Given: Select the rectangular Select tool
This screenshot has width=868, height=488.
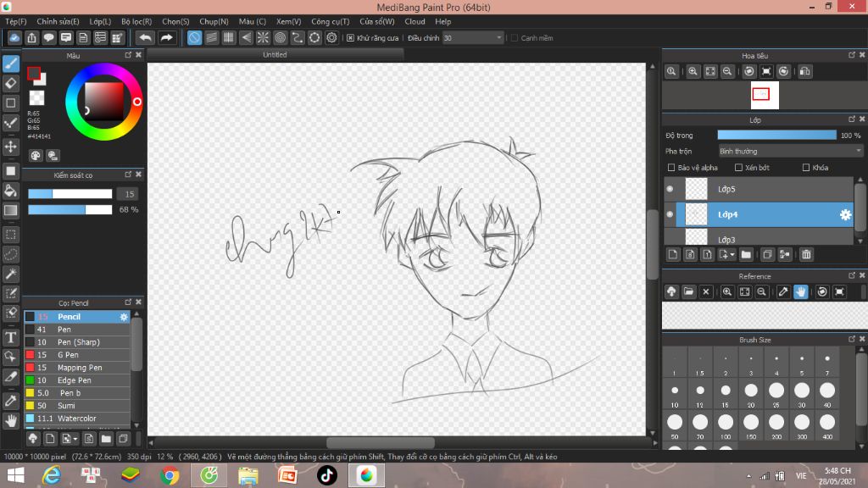Looking at the screenshot, I should (11, 235).
